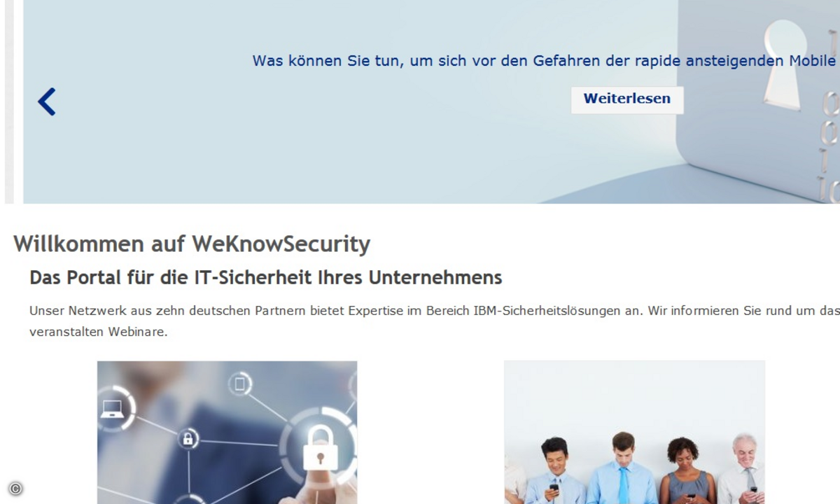Click the 'Unser Netzwerk aus zehn' paragraph
Image resolution: width=840 pixels, height=504 pixels.
(x=435, y=321)
